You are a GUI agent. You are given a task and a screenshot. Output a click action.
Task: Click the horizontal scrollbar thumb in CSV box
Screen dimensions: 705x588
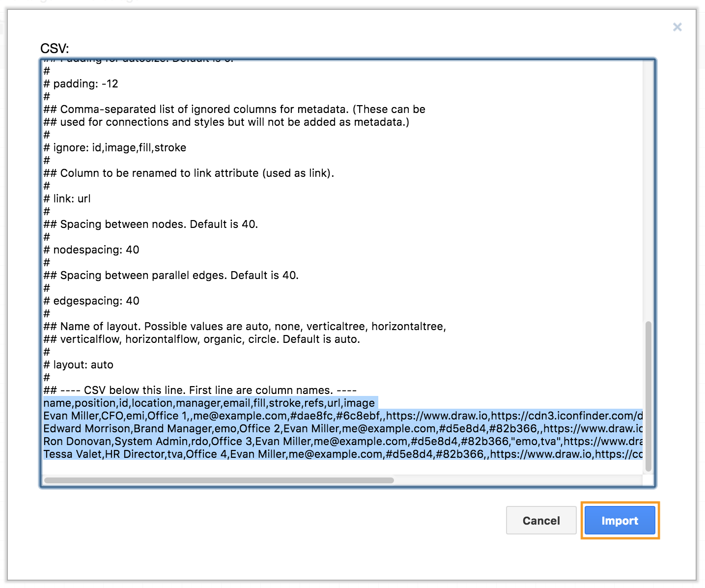click(219, 480)
